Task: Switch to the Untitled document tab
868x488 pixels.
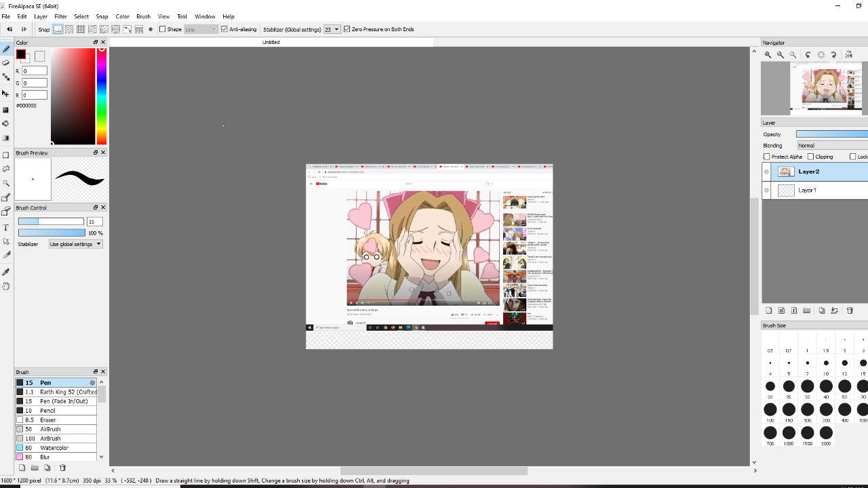Action: 271,42
